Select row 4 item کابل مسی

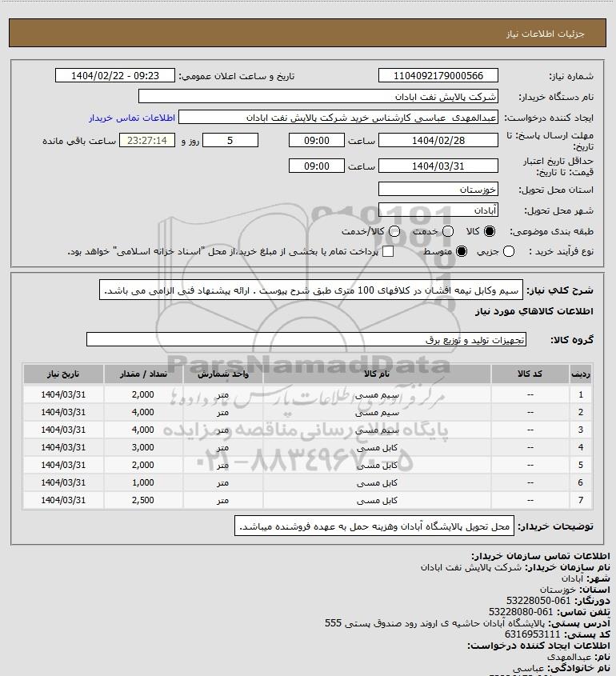pos(377,447)
